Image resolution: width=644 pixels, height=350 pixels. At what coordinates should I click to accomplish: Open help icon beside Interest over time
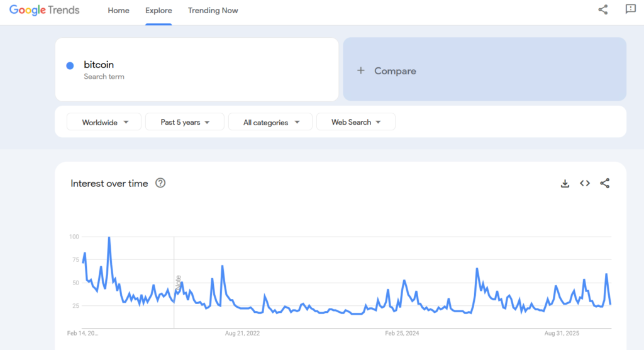pos(160,183)
